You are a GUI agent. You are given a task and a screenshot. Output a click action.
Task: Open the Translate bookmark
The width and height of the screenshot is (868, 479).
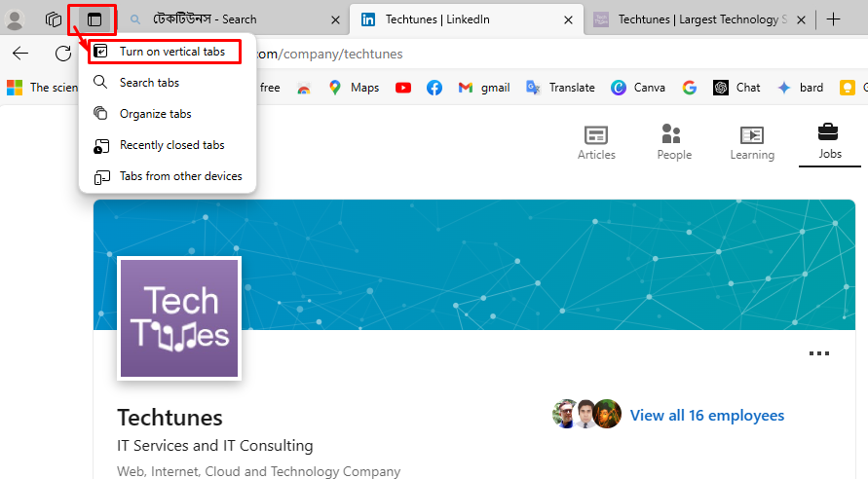[x=559, y=88]
